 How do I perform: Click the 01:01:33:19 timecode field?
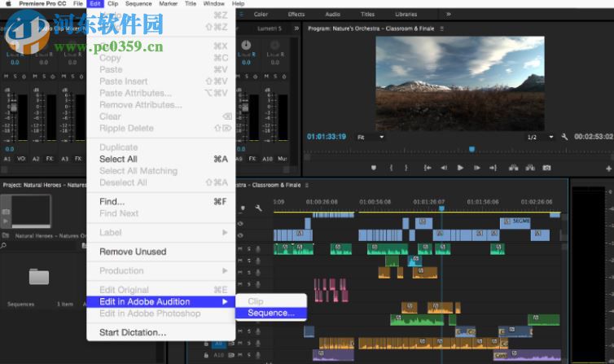tap(327, 137)
